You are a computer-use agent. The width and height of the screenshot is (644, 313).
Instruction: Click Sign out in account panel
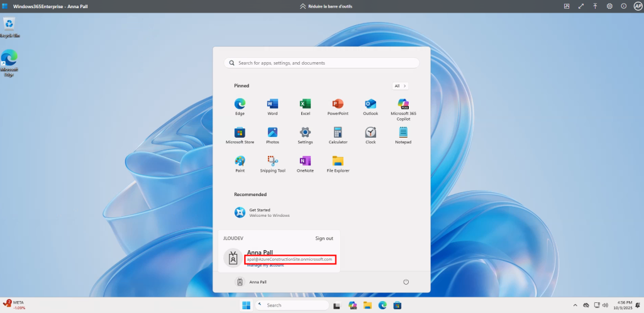pyautogui.click(x=324, y=238)
